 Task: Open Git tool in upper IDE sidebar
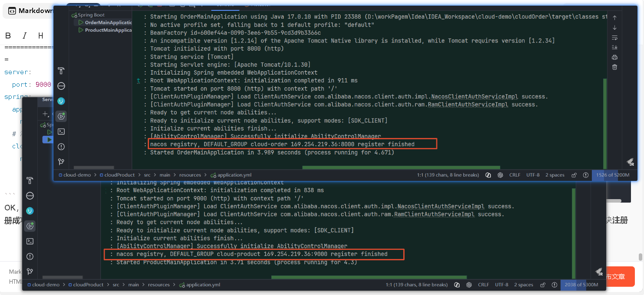click(61, 162)
